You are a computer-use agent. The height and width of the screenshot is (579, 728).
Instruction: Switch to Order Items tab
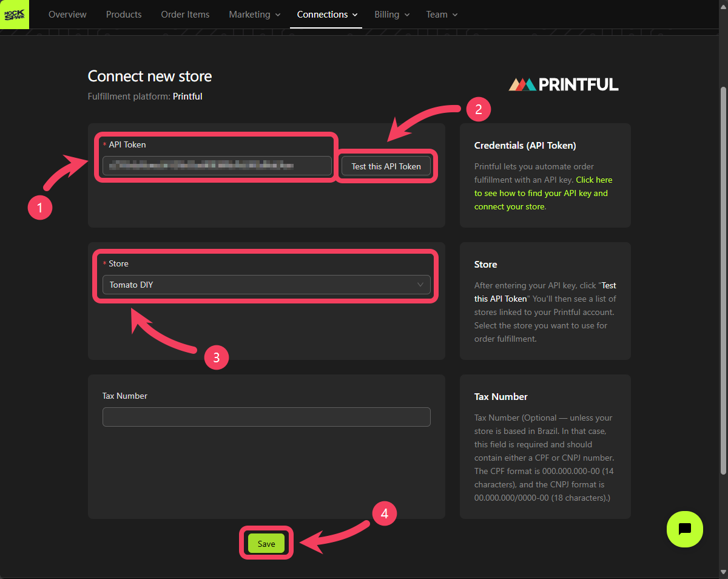185,15
